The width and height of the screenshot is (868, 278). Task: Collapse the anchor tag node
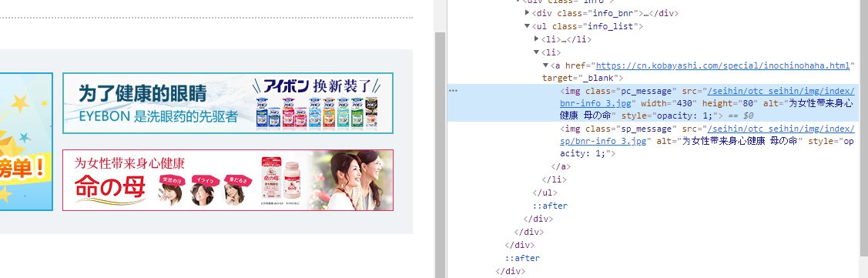tap(545, 65)
